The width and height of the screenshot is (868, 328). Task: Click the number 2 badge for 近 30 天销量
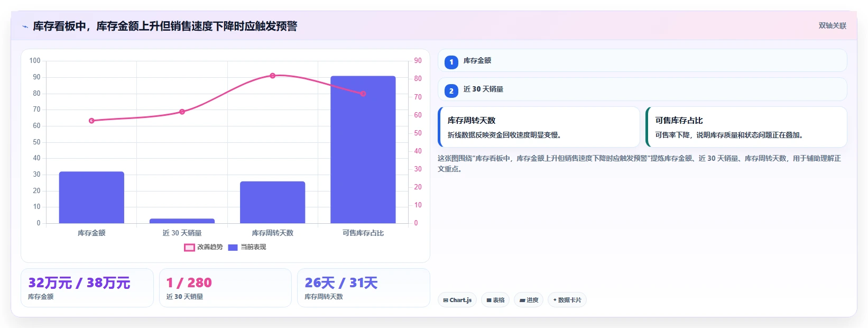[451, 90]
